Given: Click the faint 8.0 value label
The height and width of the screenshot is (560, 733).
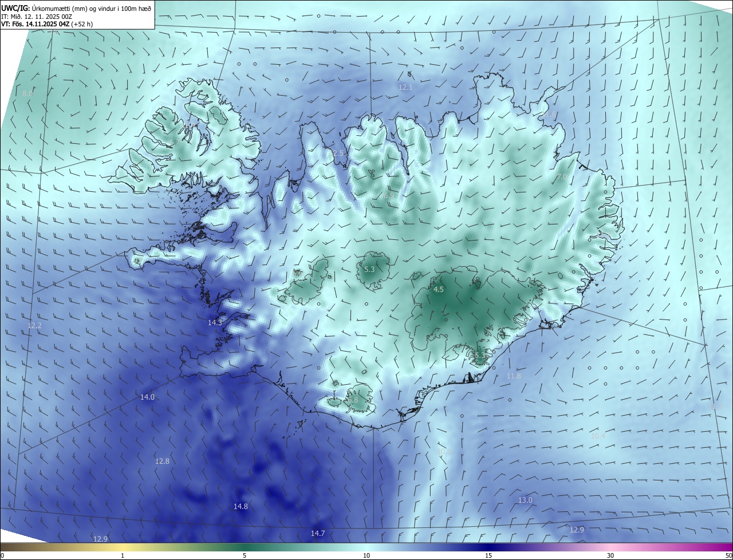Looking at the screenshot, I should (x=27, y=93).
